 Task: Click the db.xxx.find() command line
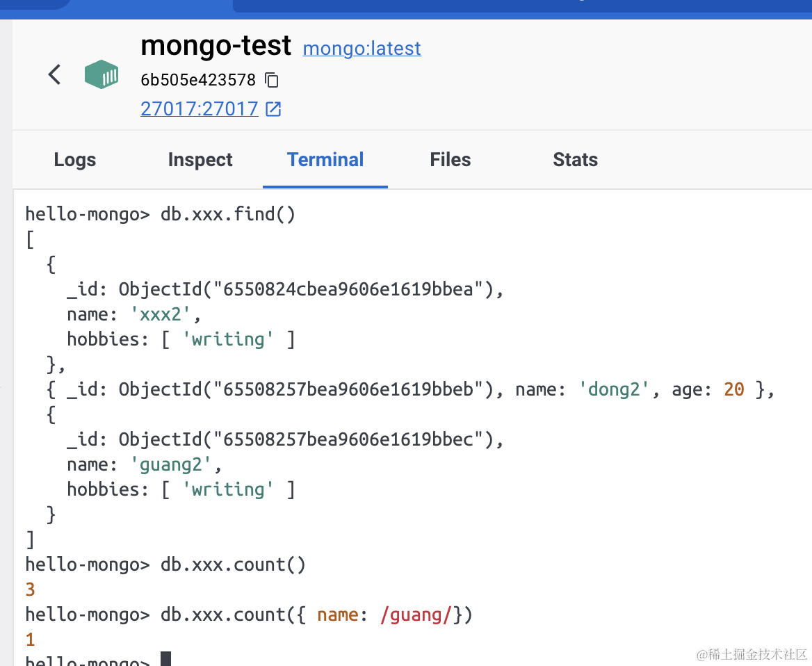pyautogui.click(x=228, y=214)
